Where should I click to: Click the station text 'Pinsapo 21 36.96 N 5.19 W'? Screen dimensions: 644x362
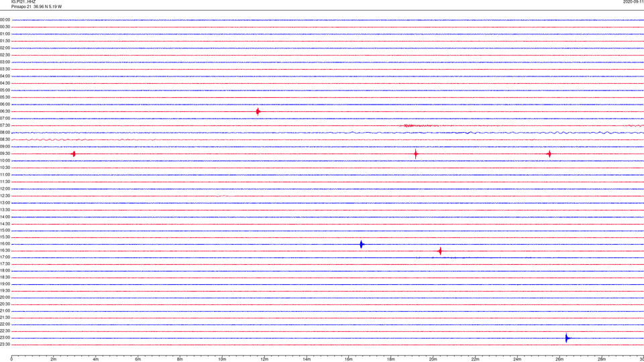click(x=36, y=7)
